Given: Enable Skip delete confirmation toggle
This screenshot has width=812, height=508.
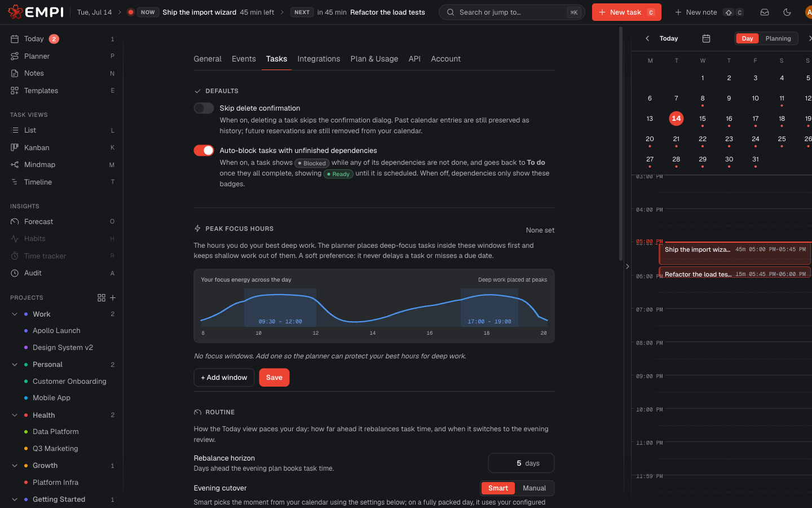Looking at the screenshot, I should click(x=204, y=108).
